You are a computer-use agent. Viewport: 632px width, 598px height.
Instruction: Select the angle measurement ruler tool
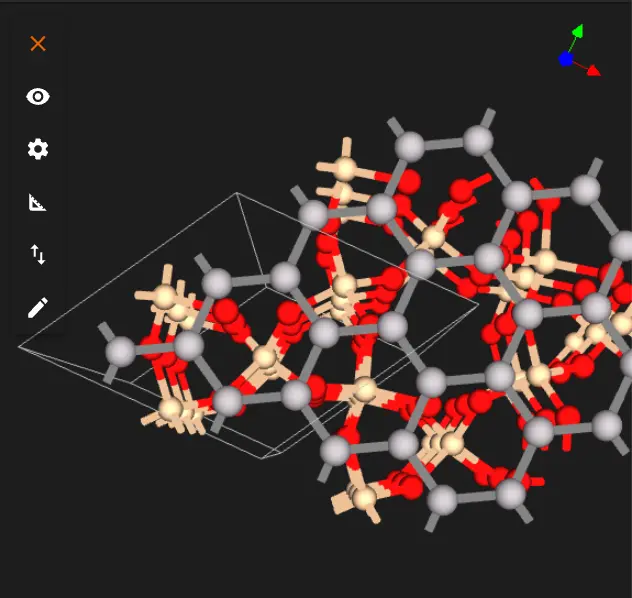click(x=38, y=203)
